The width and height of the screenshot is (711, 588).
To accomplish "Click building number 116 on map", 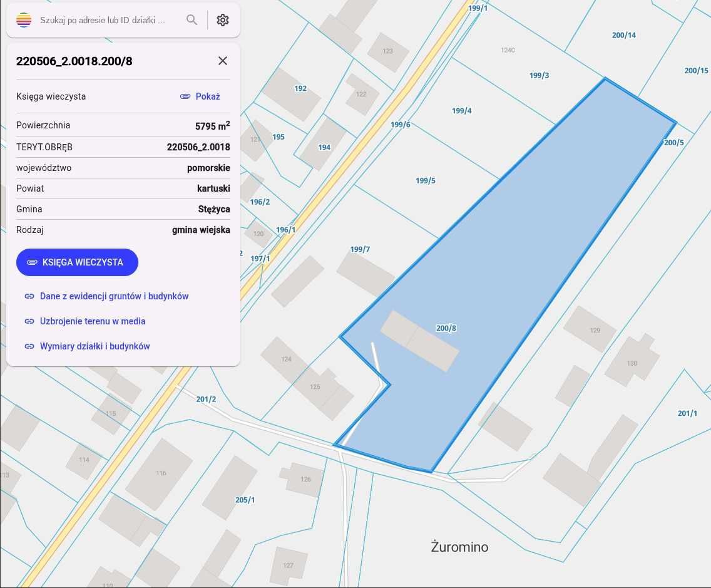I will point(161,473).
